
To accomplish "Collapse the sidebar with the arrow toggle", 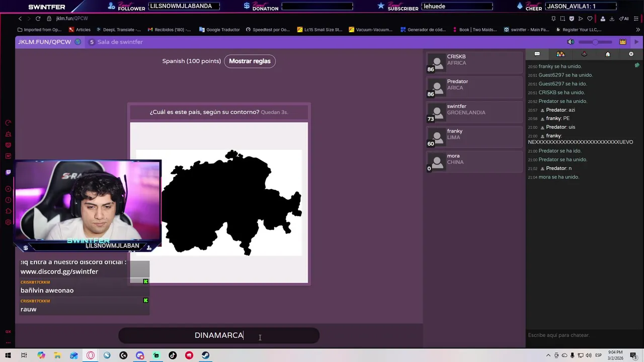I will click(636, 42).
